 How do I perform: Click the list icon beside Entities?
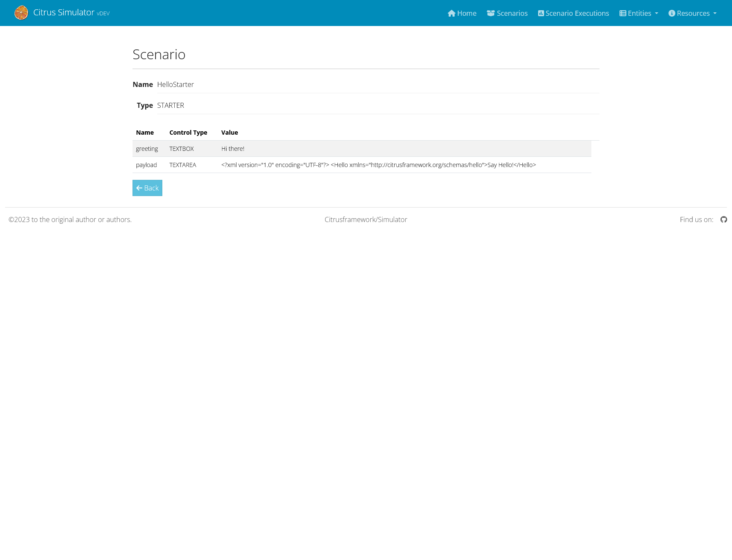[622, 13]
